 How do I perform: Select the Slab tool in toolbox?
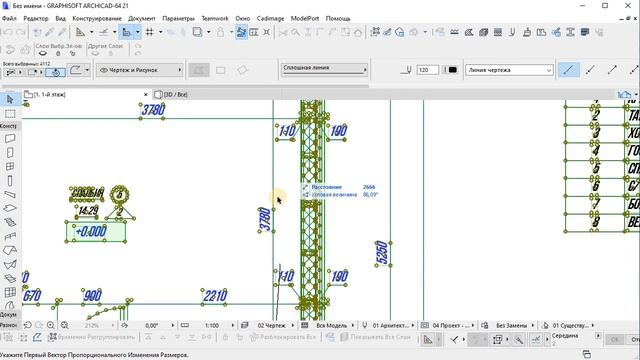(x=10, y=208)
